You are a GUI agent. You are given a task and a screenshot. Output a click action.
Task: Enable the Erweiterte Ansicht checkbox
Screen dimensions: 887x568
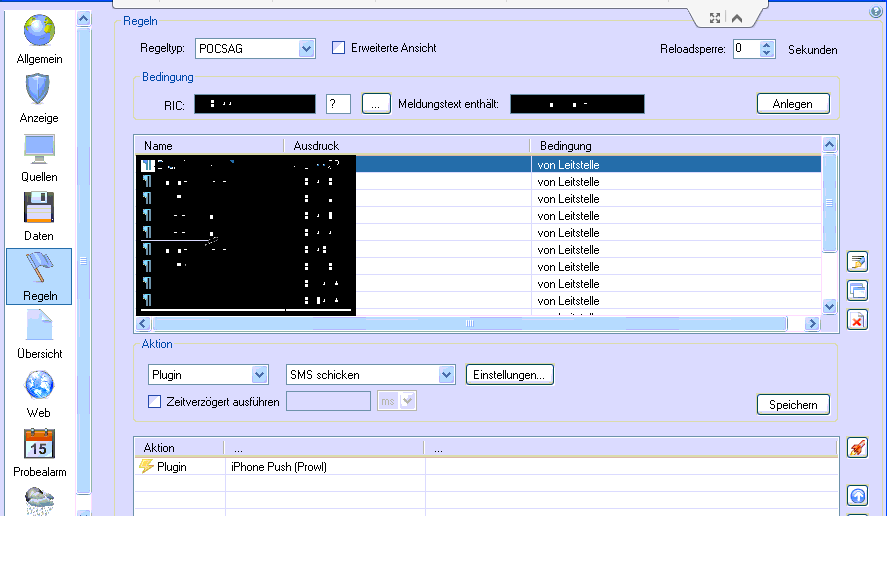pyautogui.click(x=338, y=48)
